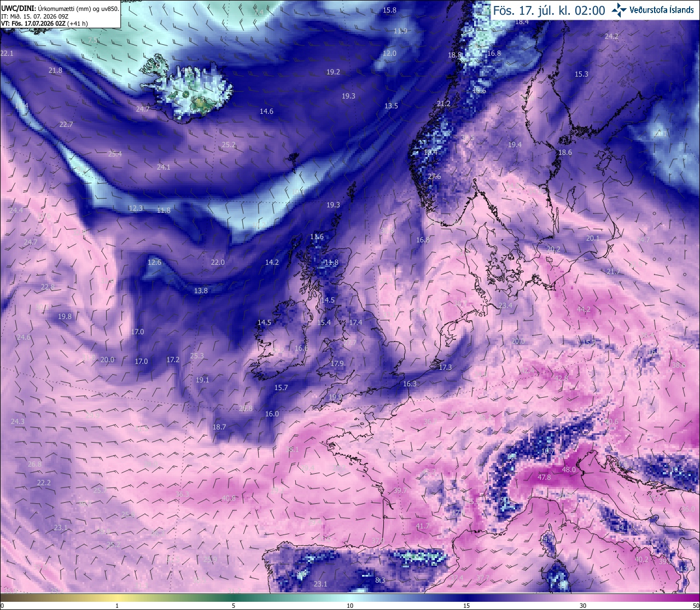Click the 30 tick on the color scale
700x610 pixels.
pyautogui.click(x=583, y=606)
